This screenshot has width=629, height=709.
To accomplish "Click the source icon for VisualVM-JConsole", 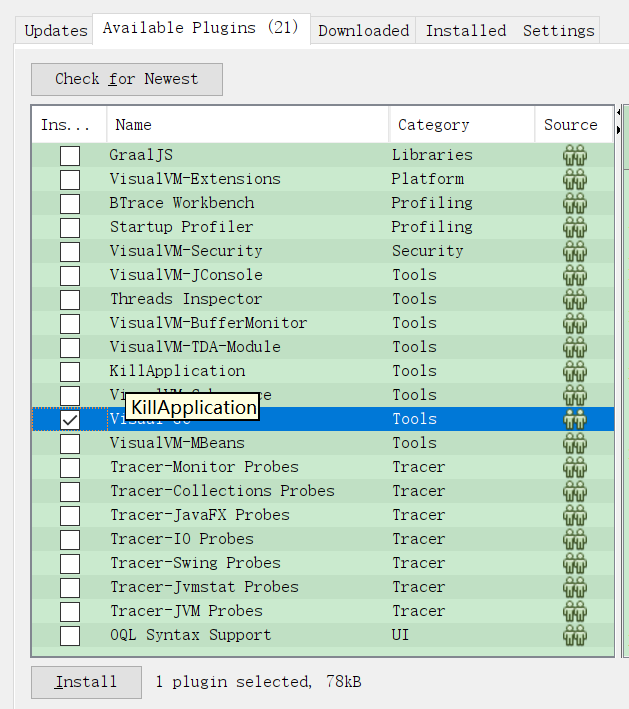I will (x=575, y=275).
